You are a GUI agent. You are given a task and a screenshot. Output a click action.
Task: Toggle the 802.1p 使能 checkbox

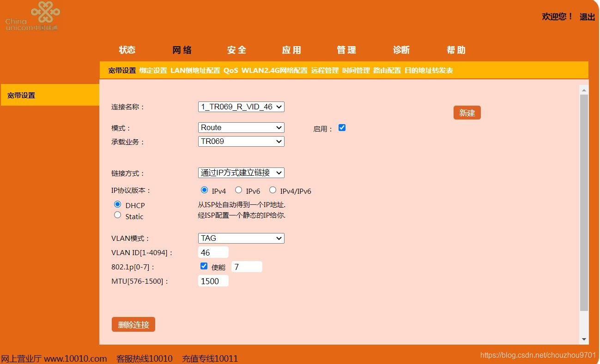204,266
